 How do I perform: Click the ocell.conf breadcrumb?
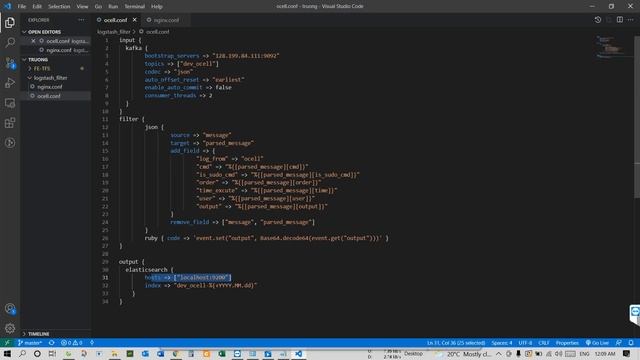[x=158, y=31]
